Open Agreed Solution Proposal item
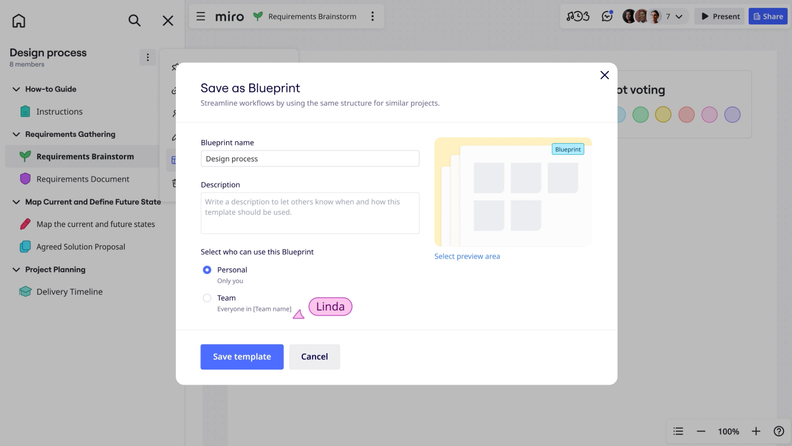 point(80,246)
